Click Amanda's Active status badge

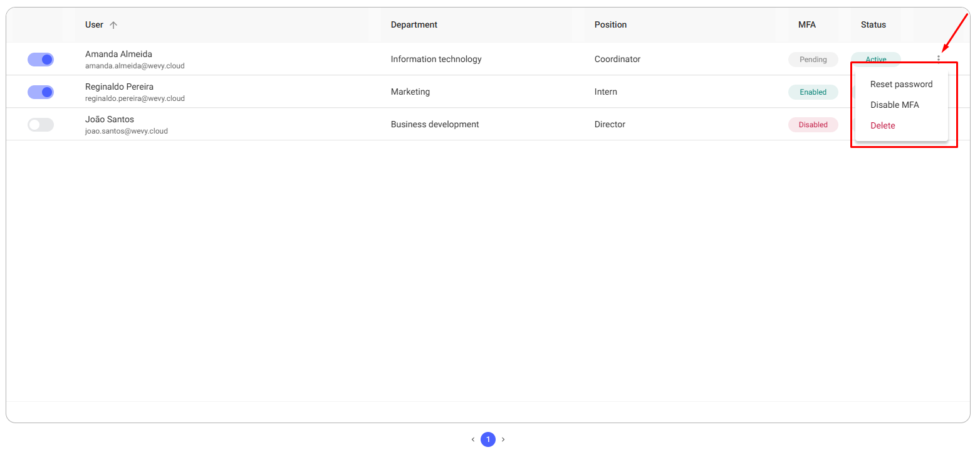click(876, 59)
